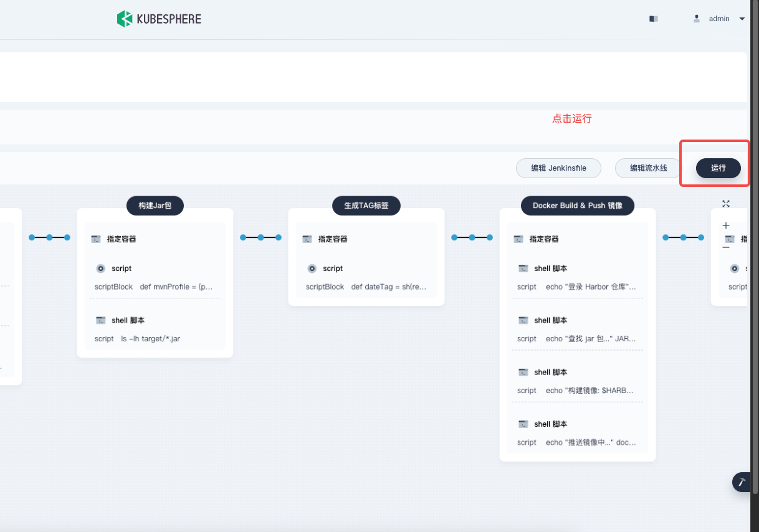The height and width of the screenshot is (532, 759).
Task: Open the 推送镜像中 shell script step
Action: tap(577, 433)
